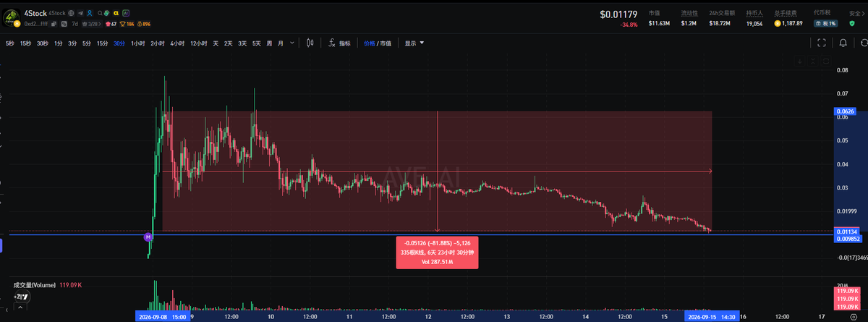Click the 市值 $11.63M value
The width and height of the screenshot is (868, 322).
658,23
